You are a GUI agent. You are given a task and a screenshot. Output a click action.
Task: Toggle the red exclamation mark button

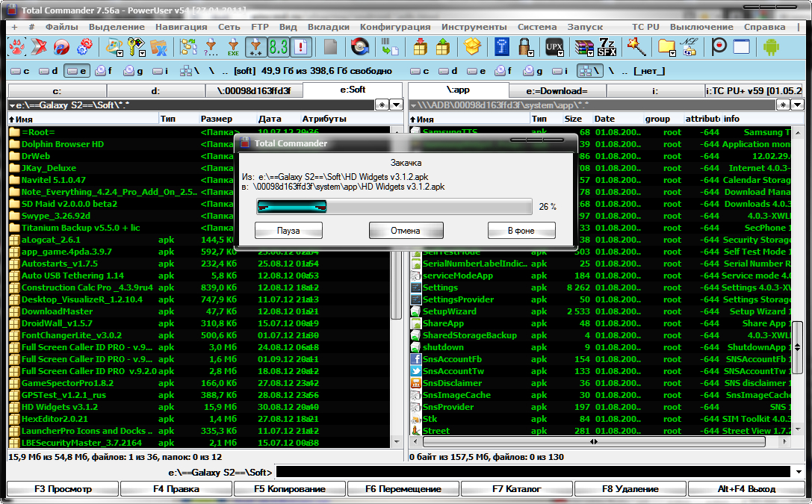[301, 47]
